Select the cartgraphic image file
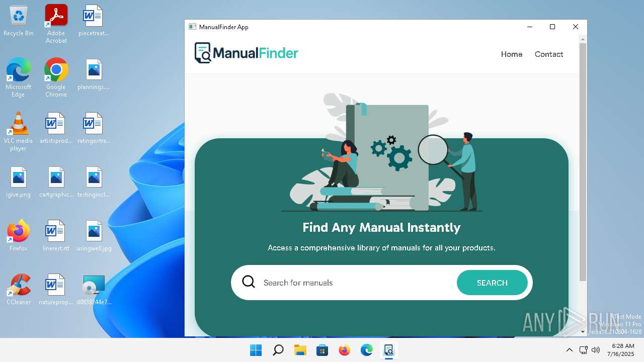This screenshot has width=644, height=362. click(56, 183)
